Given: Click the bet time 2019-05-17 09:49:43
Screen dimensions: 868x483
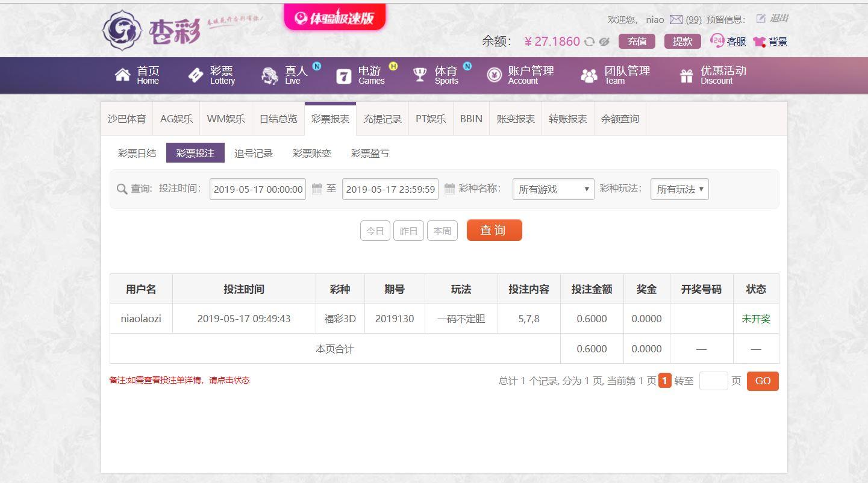Looking at the screenshot, I should (244, 319).
